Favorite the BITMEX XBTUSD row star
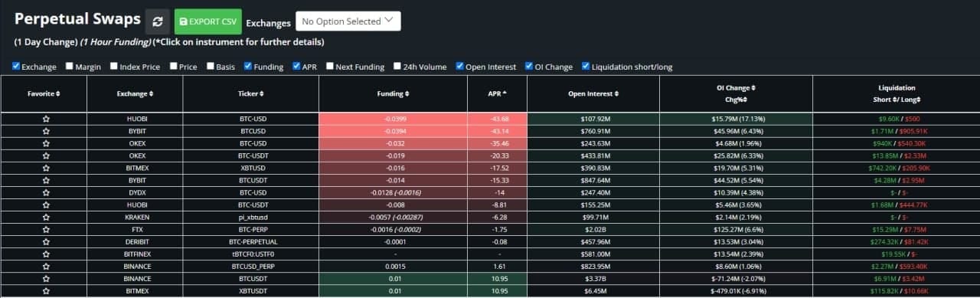Viewport: 980px width, 298px height. 46,168
